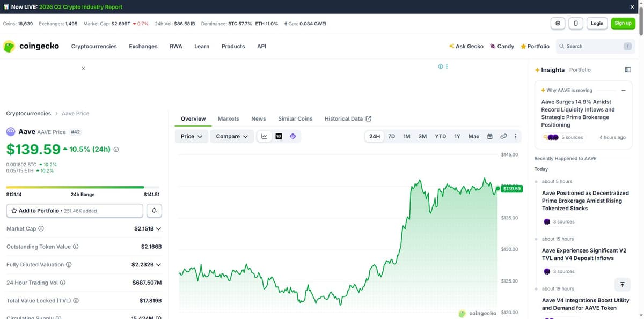The width and height of the screenshot is (644, 319).
Task: Select the 7D time range
Action: point(392,136)
